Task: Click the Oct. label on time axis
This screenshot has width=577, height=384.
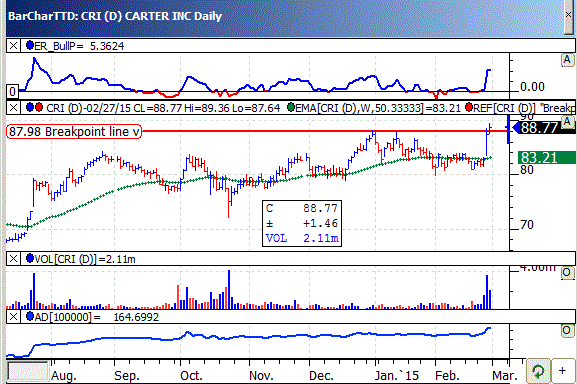Action: tap(191, 376)
